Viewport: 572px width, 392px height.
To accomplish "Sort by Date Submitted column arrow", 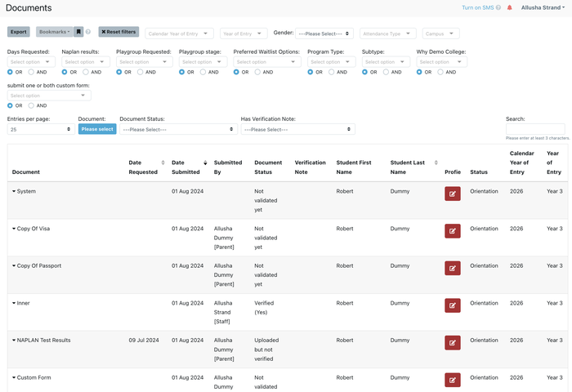I will point(205,163).
